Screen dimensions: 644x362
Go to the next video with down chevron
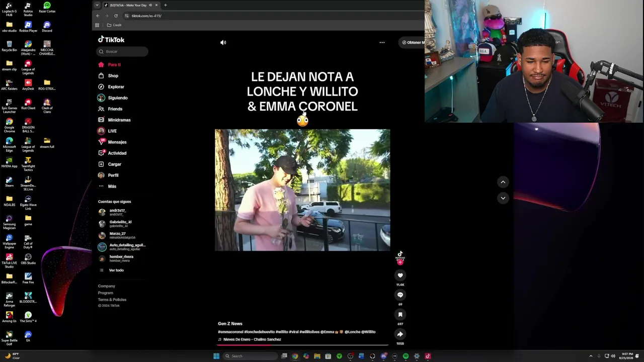click(503, 198)
